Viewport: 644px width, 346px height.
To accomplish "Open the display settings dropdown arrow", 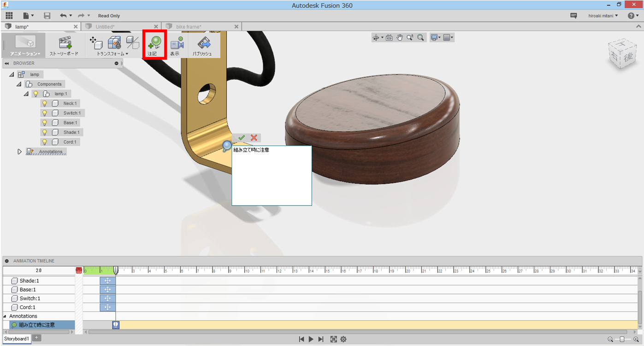I will tap(440, 37).
